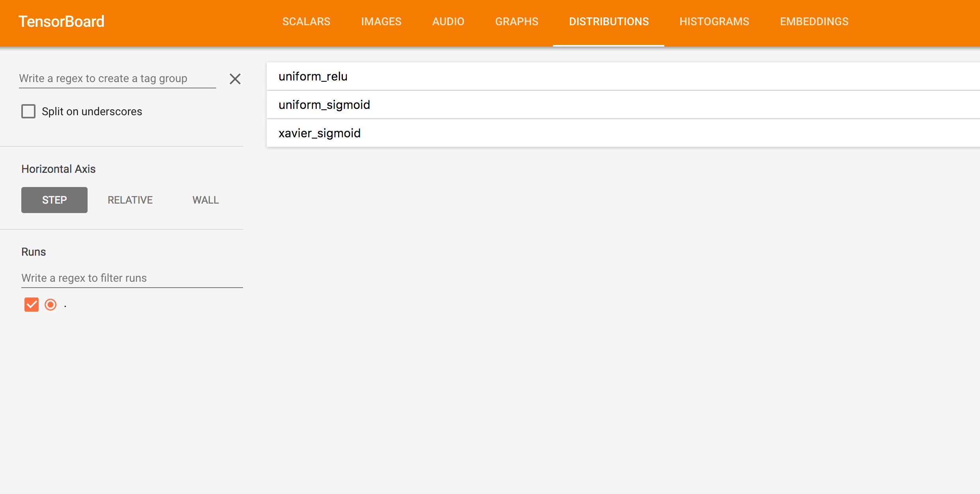Image resolution: width=980 pixels, height=494 pixels.
Task: Click the filter runs regex field
Action: (x=132, y=278)
